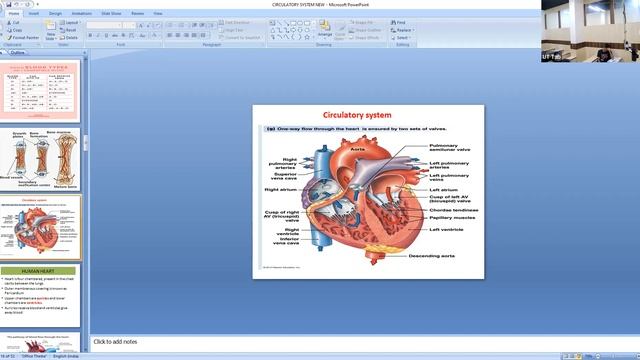Click English language indicator in status bar
Image resolution: width=640 pixels, height=360 pixels.
pyautogui.click(x=66, y=356)
